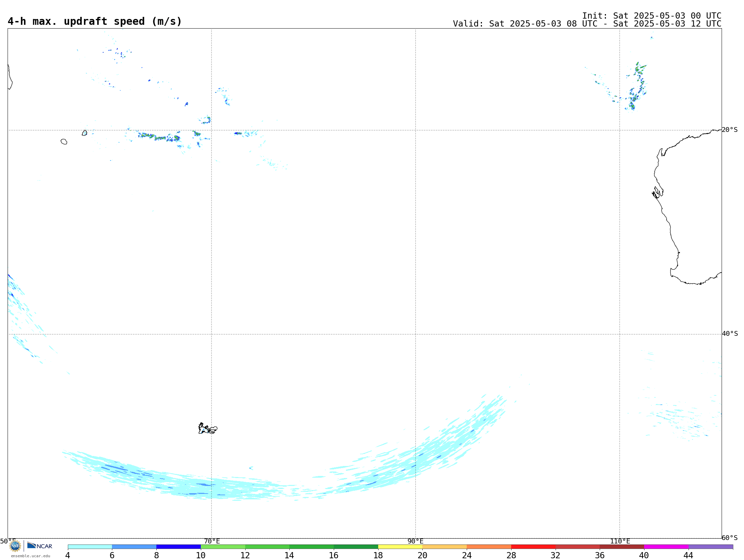Screen dimensions: 744x560
Task: Click the NCAR logo
Action: [x=40, y=546]
